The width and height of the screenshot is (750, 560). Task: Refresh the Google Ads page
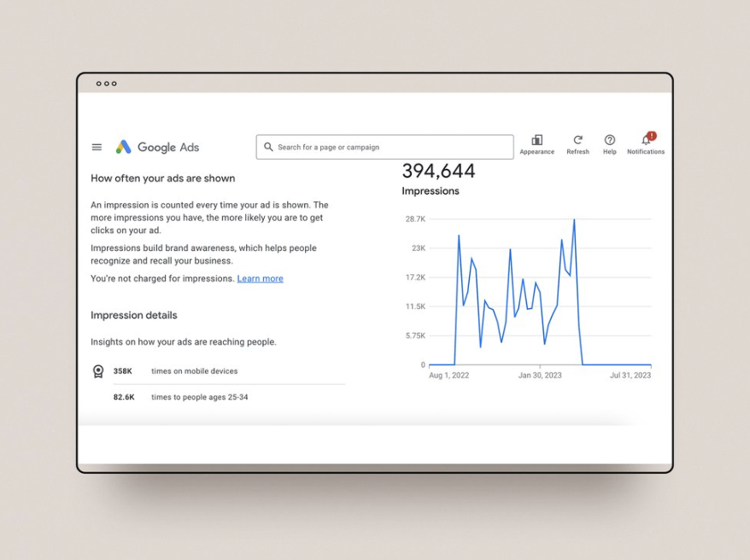click(x=577, y=144)
